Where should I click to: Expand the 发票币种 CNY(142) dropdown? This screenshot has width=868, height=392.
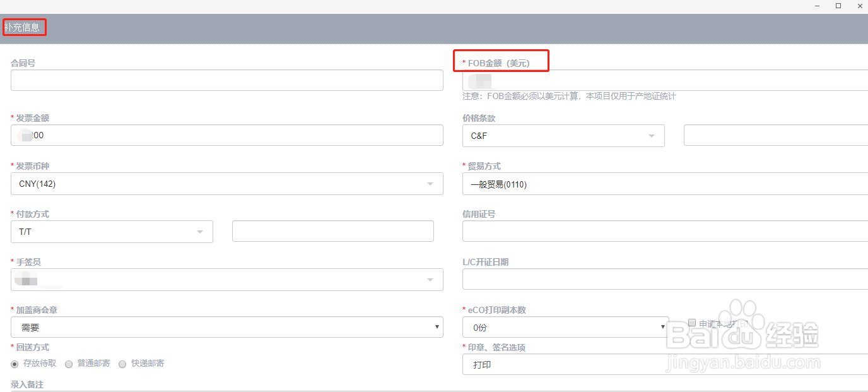tap(227, 184)
